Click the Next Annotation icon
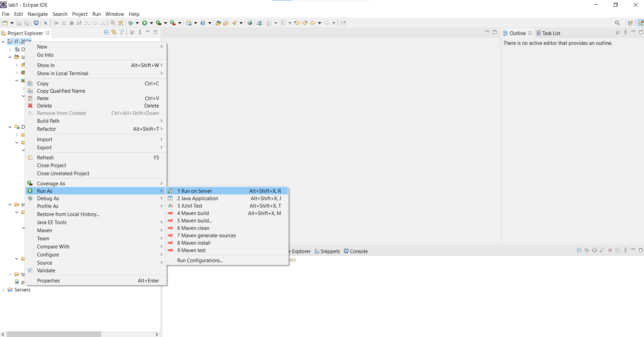644x337 pixels. tap(269, 23)
